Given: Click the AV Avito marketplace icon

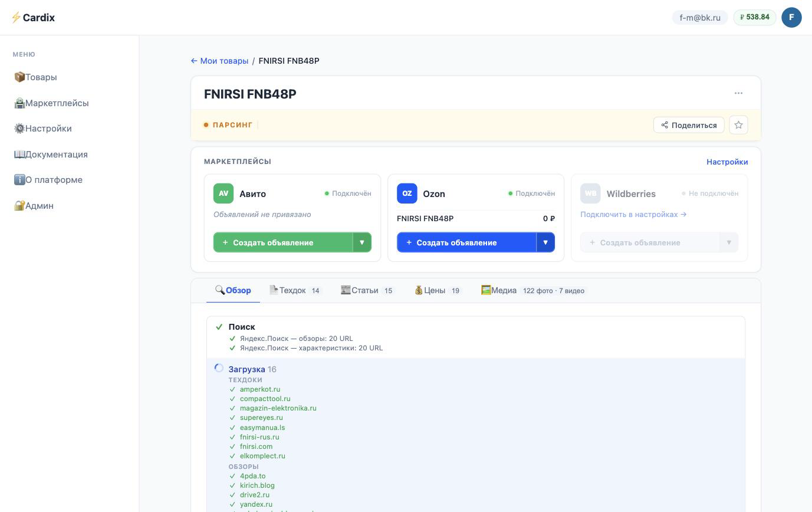Looking at the screenshot, I should [x=223, y=193].
